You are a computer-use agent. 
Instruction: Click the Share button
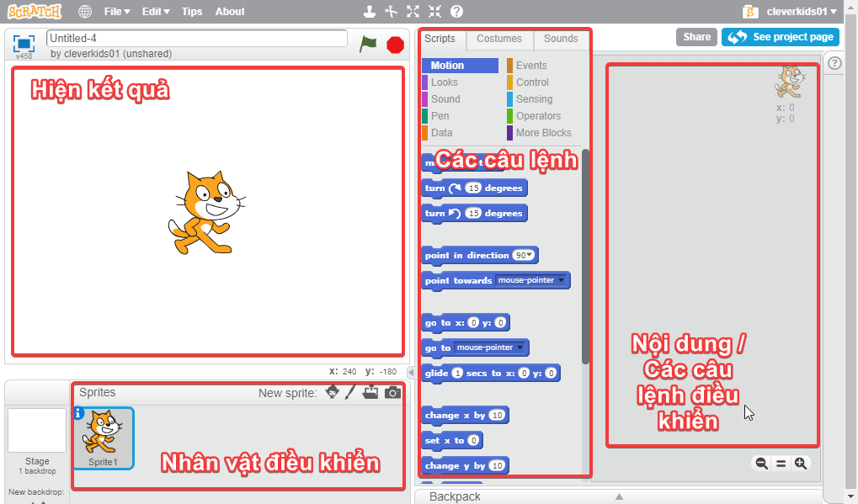point(696,37)
